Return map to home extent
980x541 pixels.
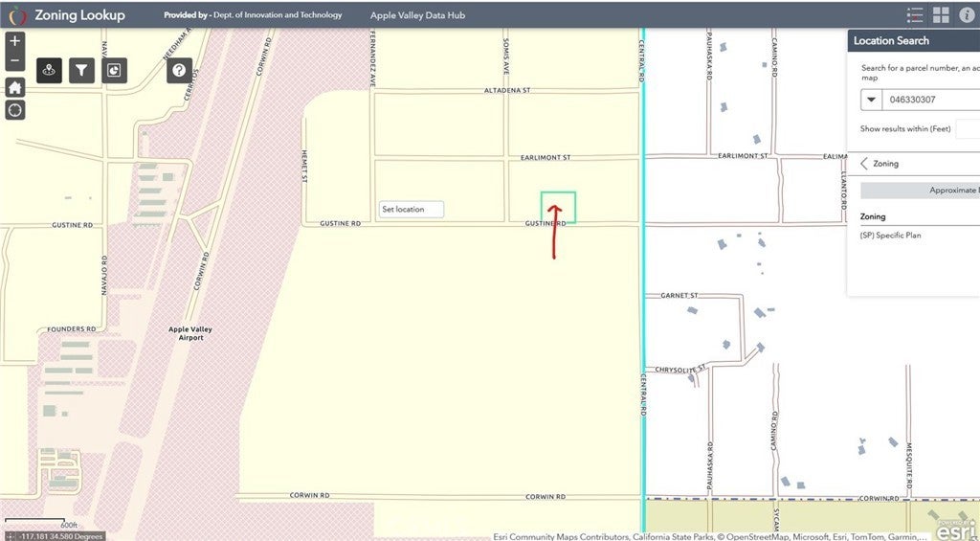coord(15,87)
